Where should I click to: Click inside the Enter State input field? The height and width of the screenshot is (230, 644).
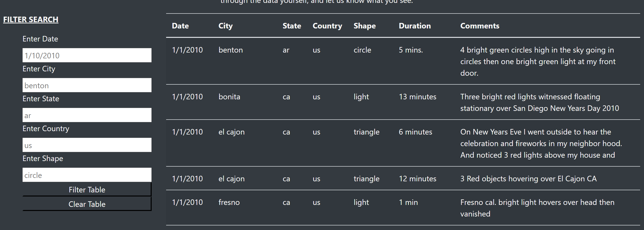click(x=87, y=115)
